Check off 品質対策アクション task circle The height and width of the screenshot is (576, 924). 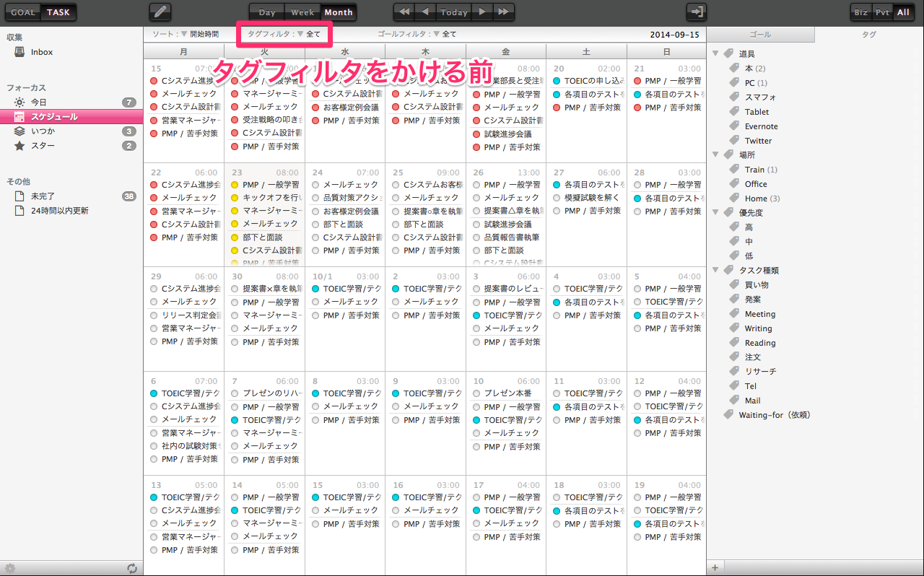pos(315,198)
